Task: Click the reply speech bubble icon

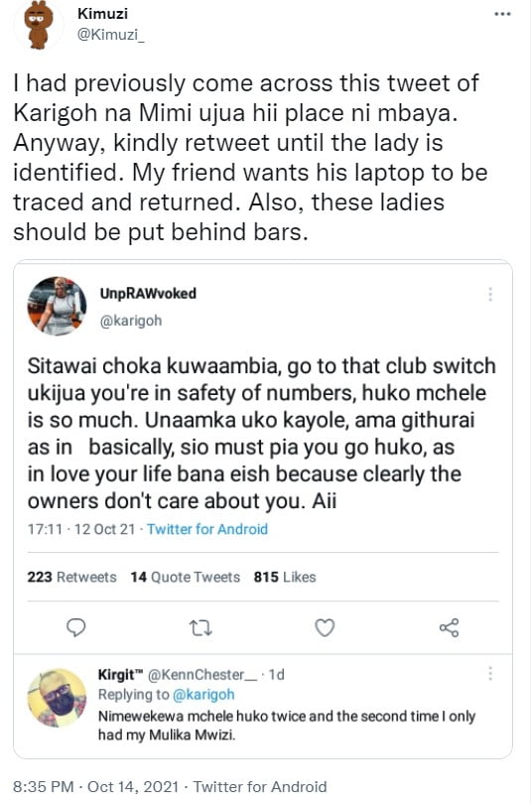Action: point(76,627)
